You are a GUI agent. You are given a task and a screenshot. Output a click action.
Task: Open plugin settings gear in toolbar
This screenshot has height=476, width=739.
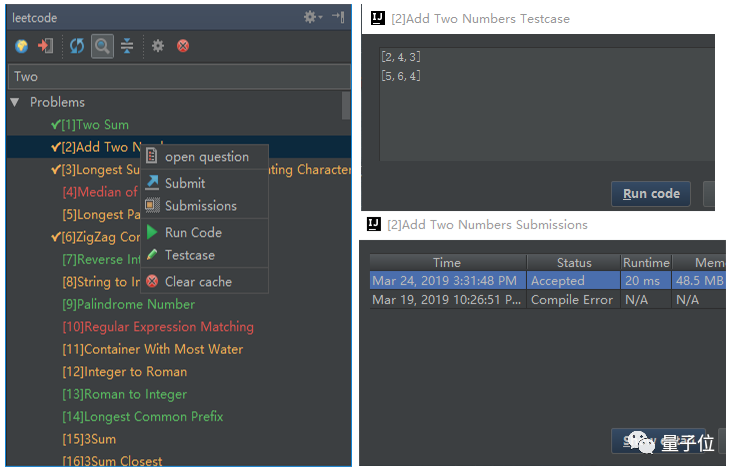tap(158, 46)
